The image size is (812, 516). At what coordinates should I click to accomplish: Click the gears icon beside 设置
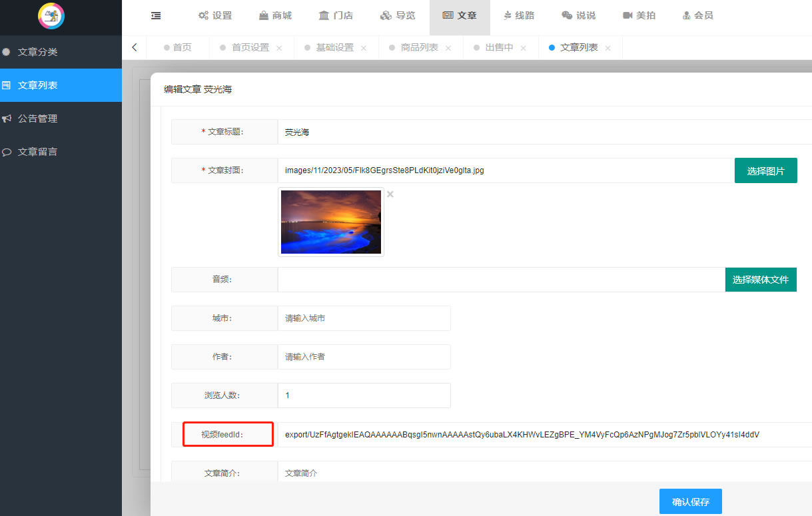tap(204, 15)
